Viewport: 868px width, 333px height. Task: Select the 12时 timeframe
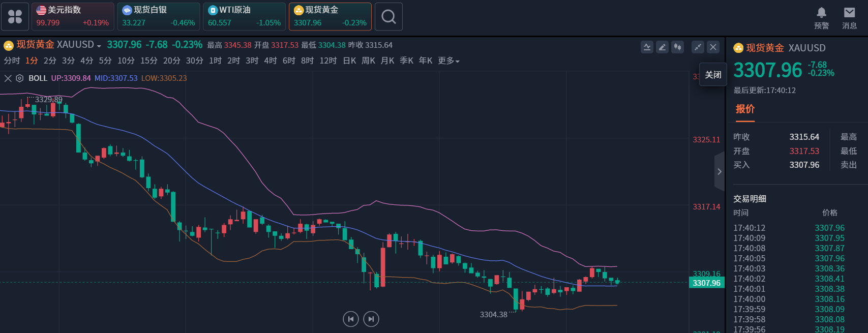tap(328, 60)
